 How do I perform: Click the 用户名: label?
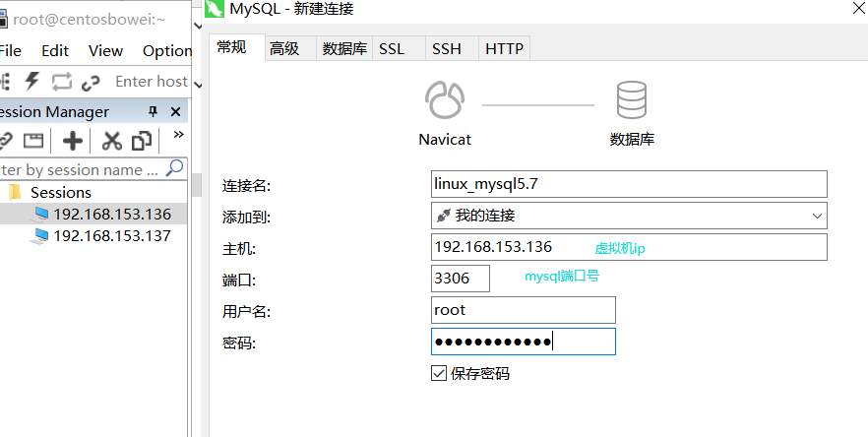coord(246,312)
